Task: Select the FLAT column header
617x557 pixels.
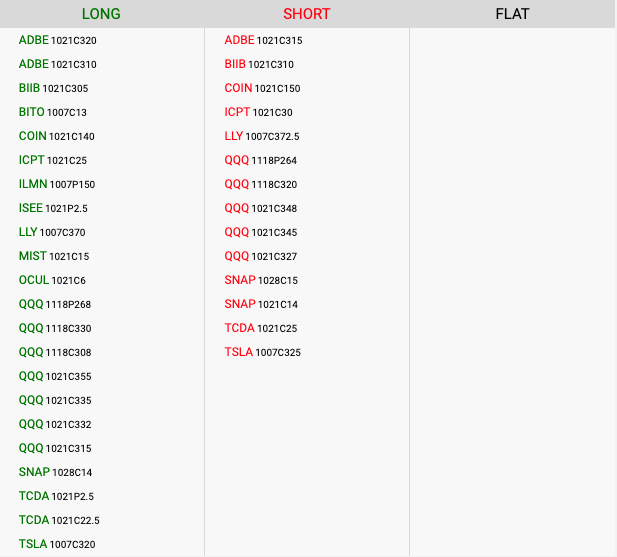Action: click(x=512, y=14)
